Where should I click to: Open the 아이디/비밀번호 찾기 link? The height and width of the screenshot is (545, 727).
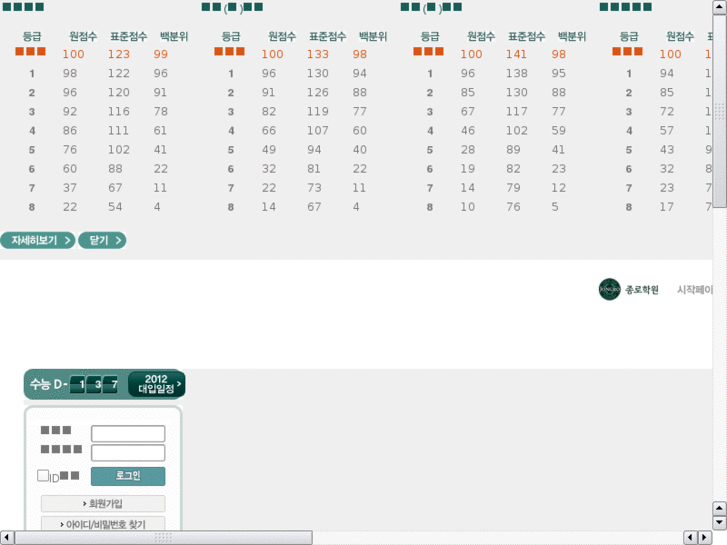pos(103,524)
